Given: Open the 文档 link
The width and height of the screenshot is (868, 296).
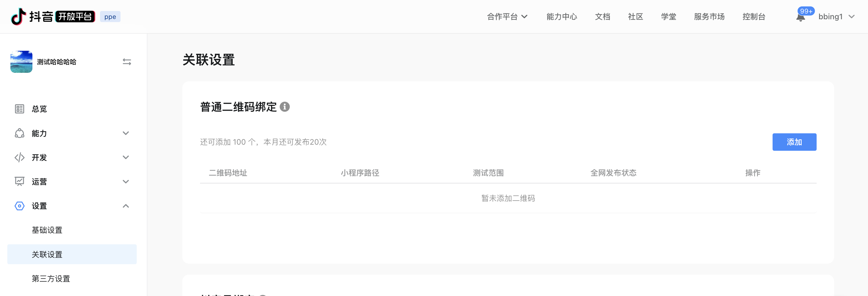Looking at the screenshot, I should pyautogui.click(x=602, y=17).
